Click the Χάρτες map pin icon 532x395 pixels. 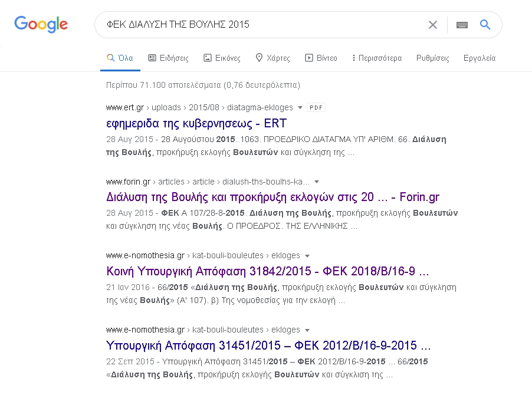point(259,58)
